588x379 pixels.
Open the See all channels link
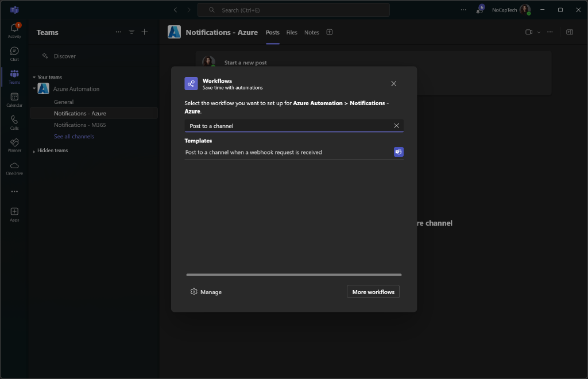(x=73, y=136)
